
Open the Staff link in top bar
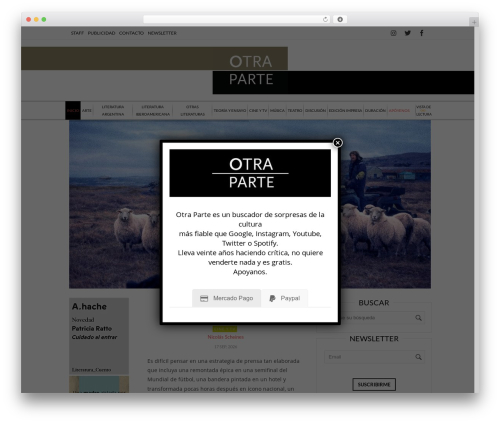click(x=77, y=33)
